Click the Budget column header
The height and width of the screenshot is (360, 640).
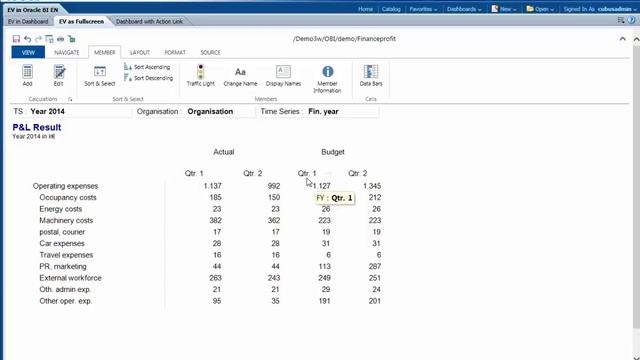pyautogui.click(x=333, y=152)
